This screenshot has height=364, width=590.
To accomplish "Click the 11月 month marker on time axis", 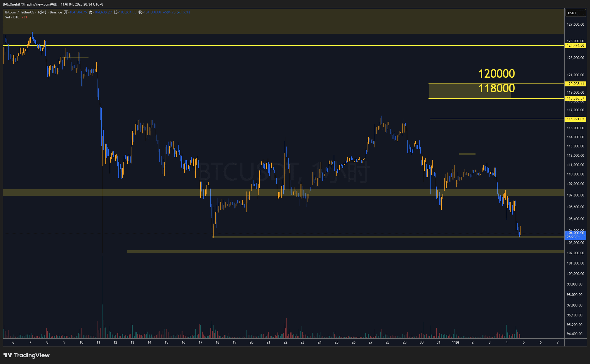I will point(455,342).
